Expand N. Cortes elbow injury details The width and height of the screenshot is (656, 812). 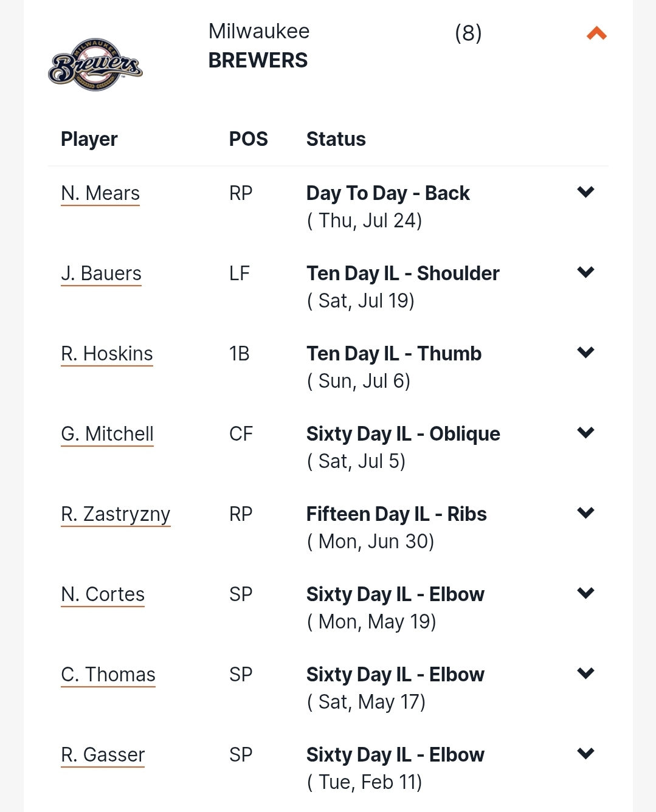point(585,593)
